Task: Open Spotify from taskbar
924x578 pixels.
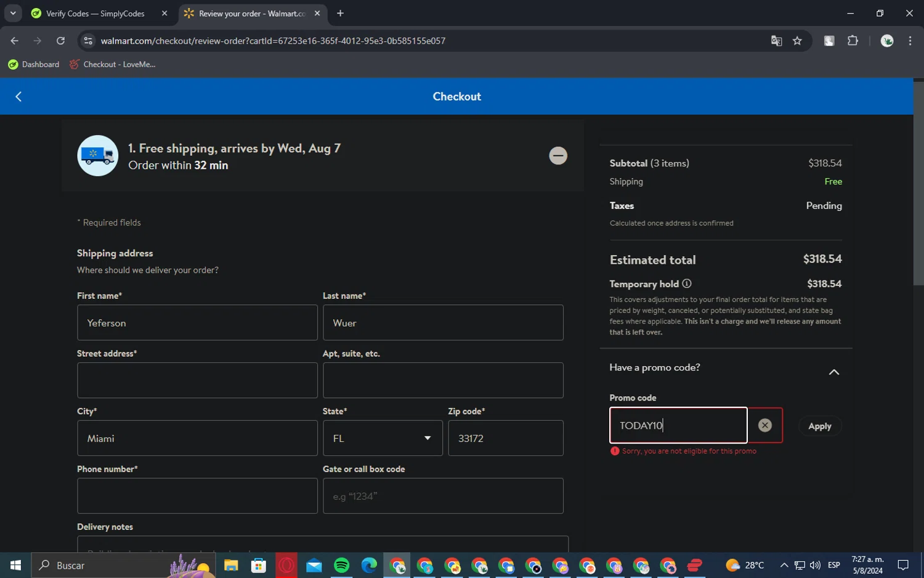Action: [342, 565]
